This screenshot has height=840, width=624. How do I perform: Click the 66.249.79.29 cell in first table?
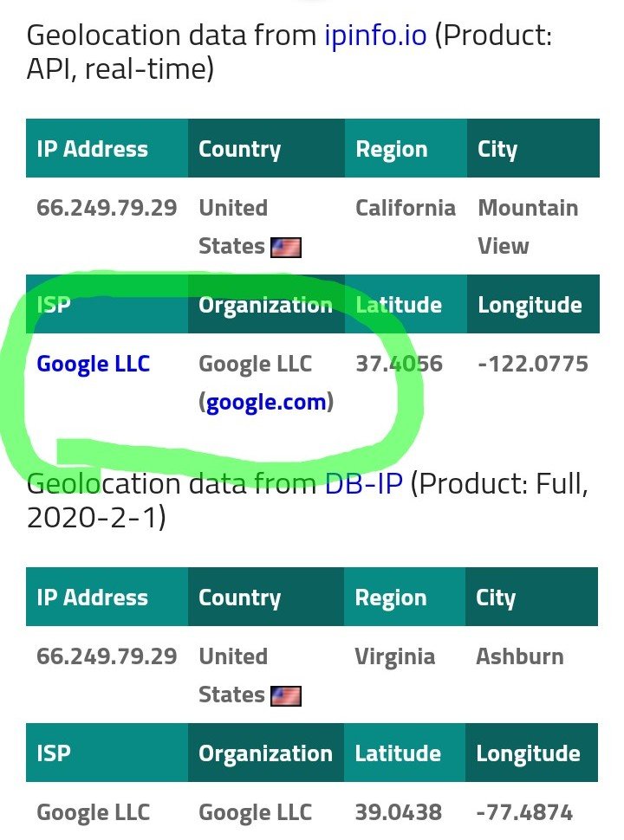(107, 208)
